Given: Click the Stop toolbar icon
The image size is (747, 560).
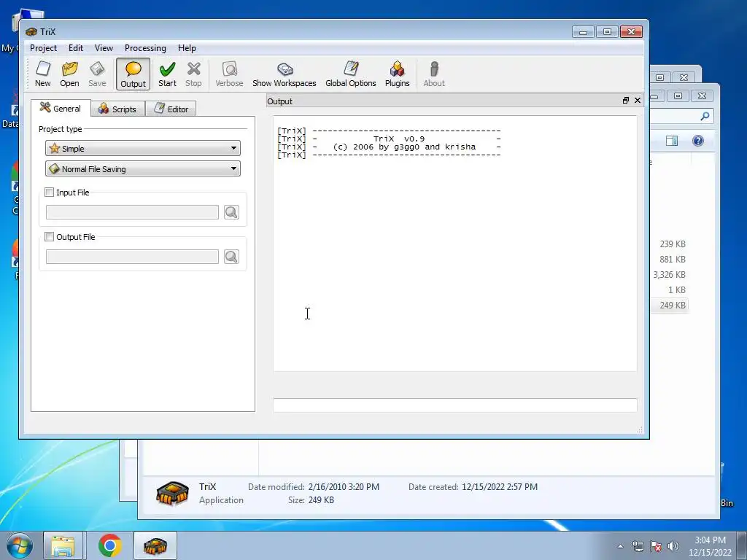Looking at the screenshot, I should 193,74.
